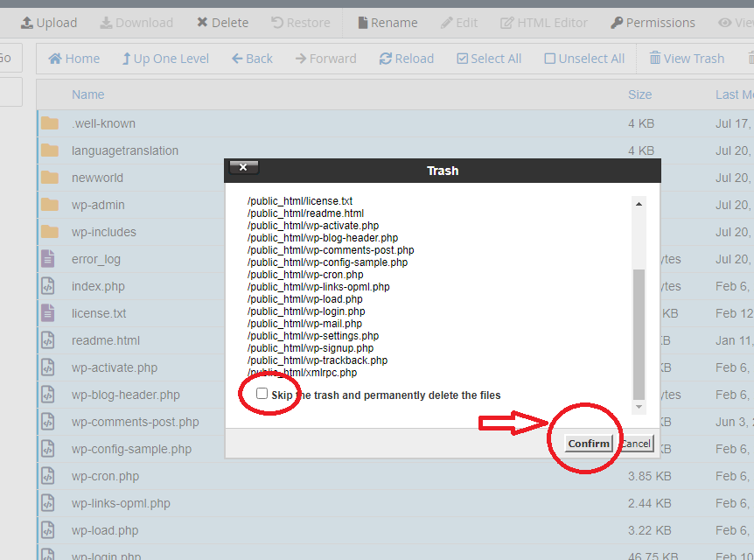Click the wp-links-opml.php file icon

(x=48, y=503)
